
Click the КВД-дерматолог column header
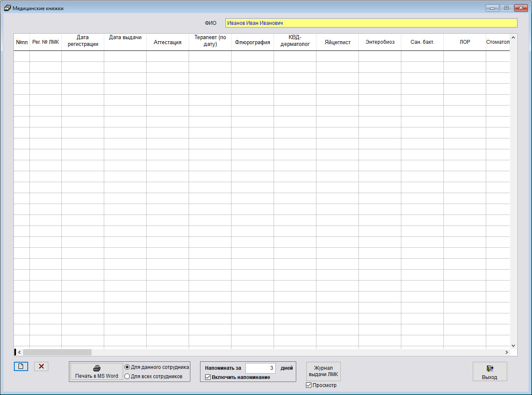(295, 42)
